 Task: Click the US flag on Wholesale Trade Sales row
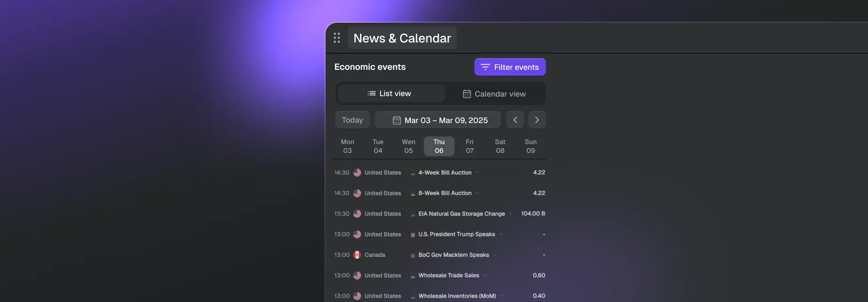click(x=357, y=276)
